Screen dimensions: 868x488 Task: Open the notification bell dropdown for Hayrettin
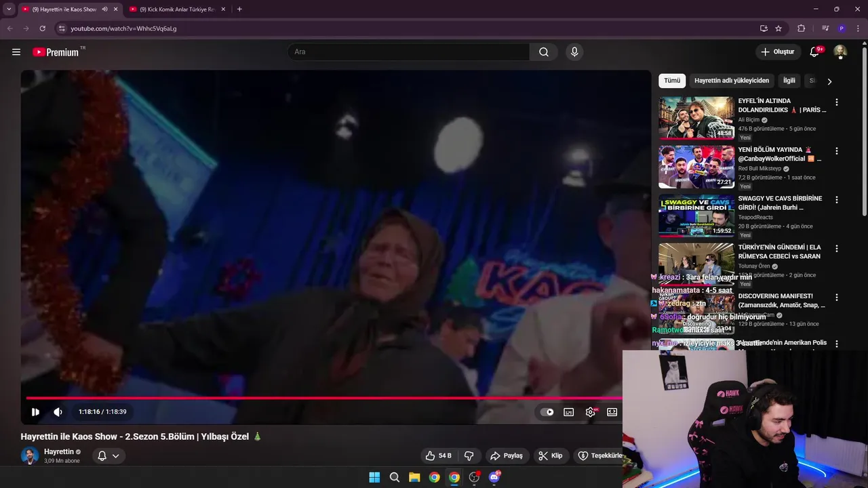108,455
